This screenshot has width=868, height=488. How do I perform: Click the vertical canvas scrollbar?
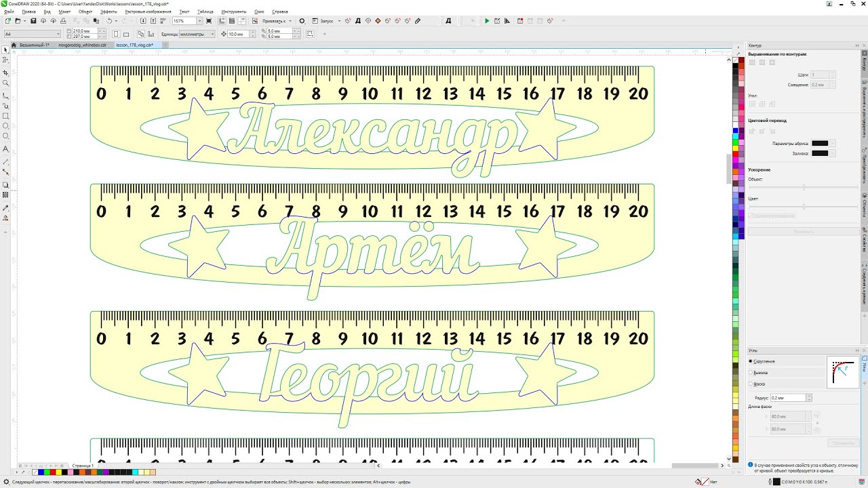pyautogui.click(x=729, y=169)
